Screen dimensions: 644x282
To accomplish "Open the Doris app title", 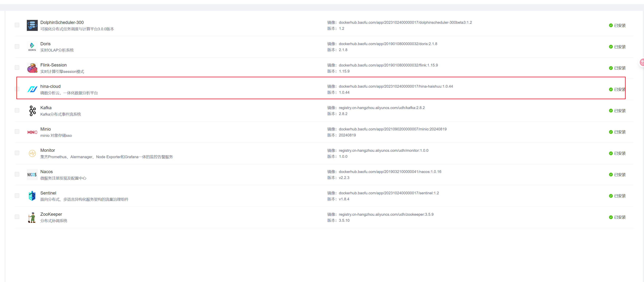I will pyautogui.click(x=45, y=44).
